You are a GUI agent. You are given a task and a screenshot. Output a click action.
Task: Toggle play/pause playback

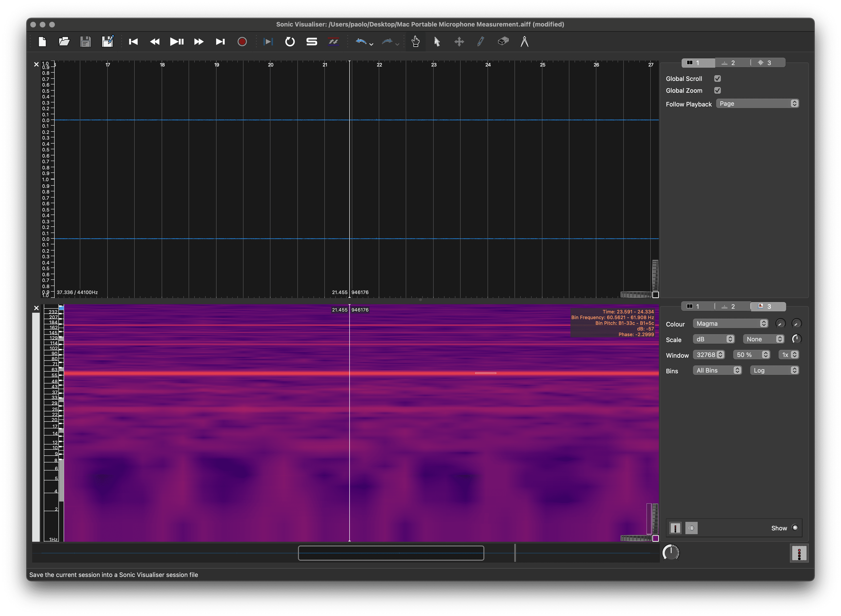(177, 41)
